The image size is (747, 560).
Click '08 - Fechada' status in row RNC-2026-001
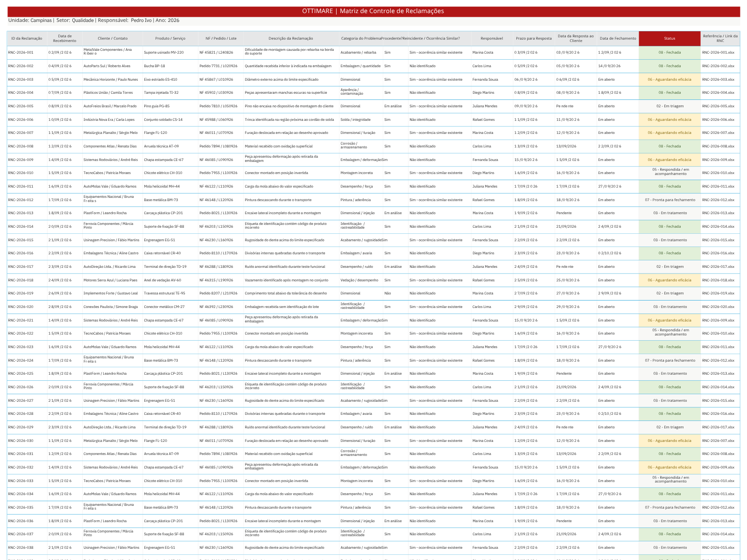click(x=669, y=53)
